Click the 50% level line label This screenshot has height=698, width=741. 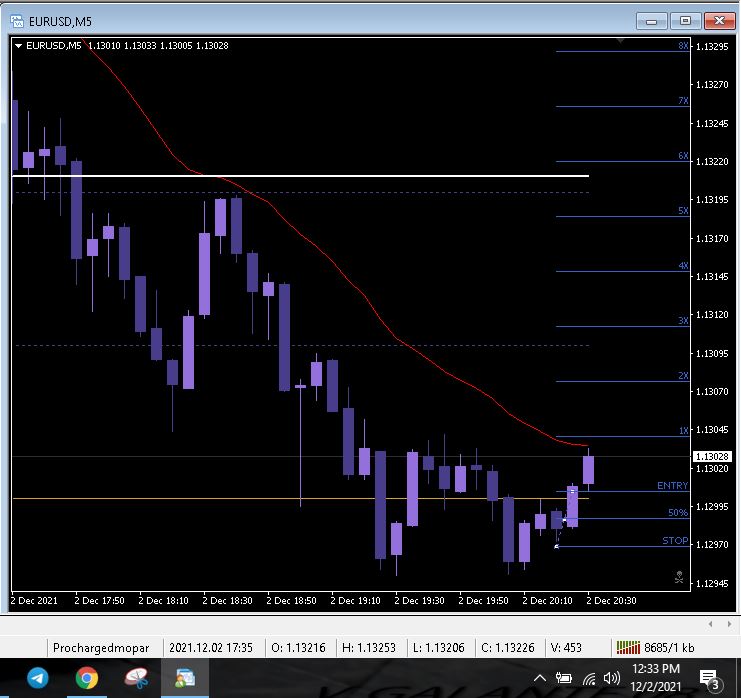pos(678,512)
